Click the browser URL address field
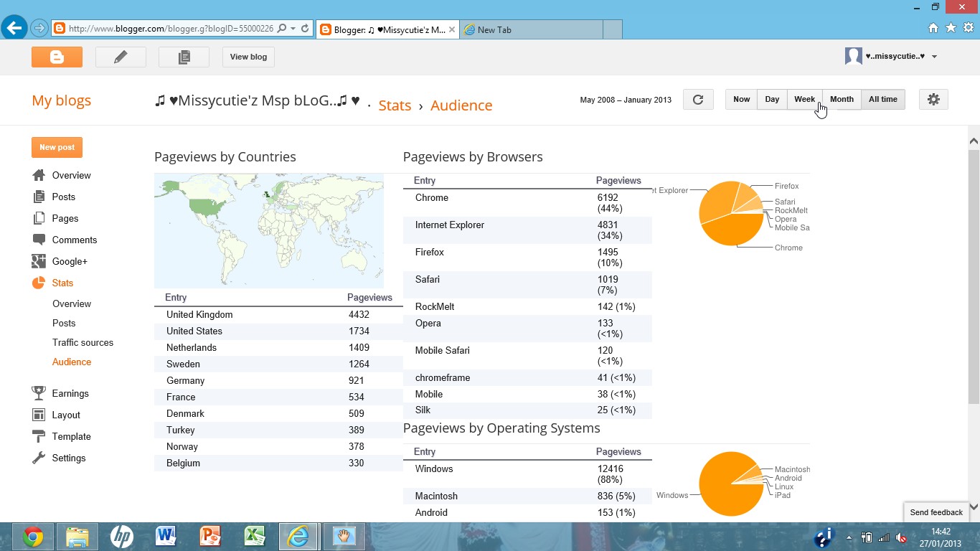The height and width of the screenshot is (551, 980). pyautogui.click(x=170, y=29)
